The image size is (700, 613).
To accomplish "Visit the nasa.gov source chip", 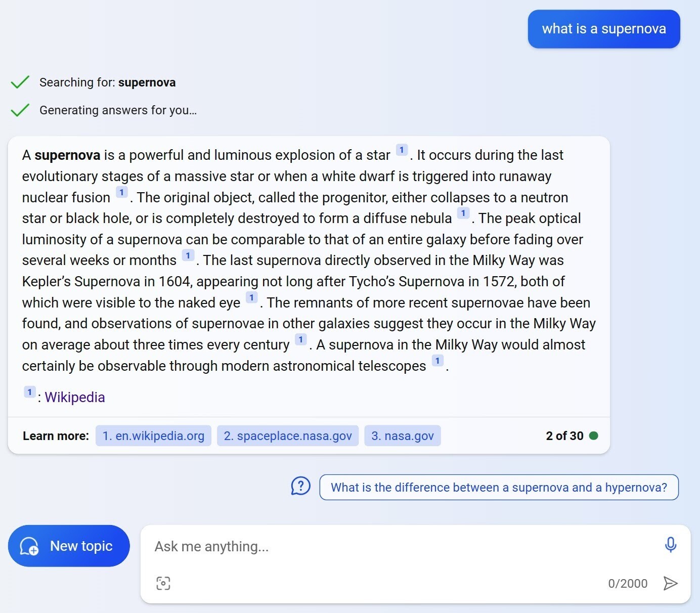I will click(x=402, y=435).
